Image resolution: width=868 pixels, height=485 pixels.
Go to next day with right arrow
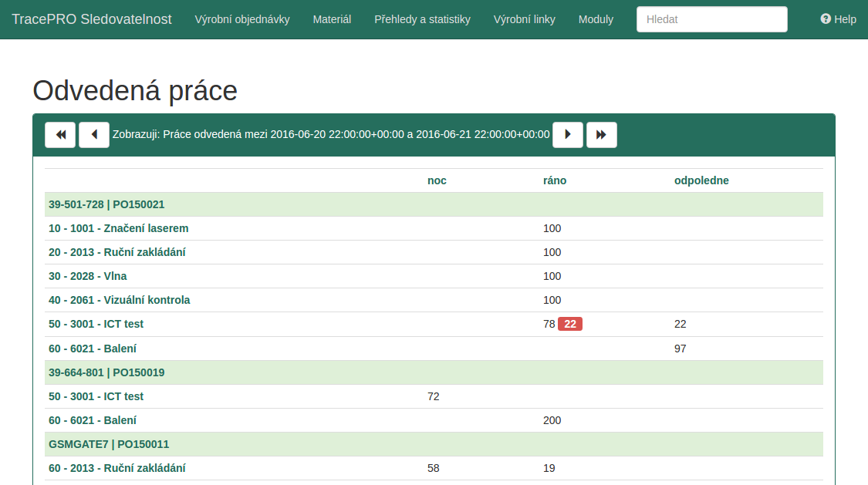click(x=568, y=134)
